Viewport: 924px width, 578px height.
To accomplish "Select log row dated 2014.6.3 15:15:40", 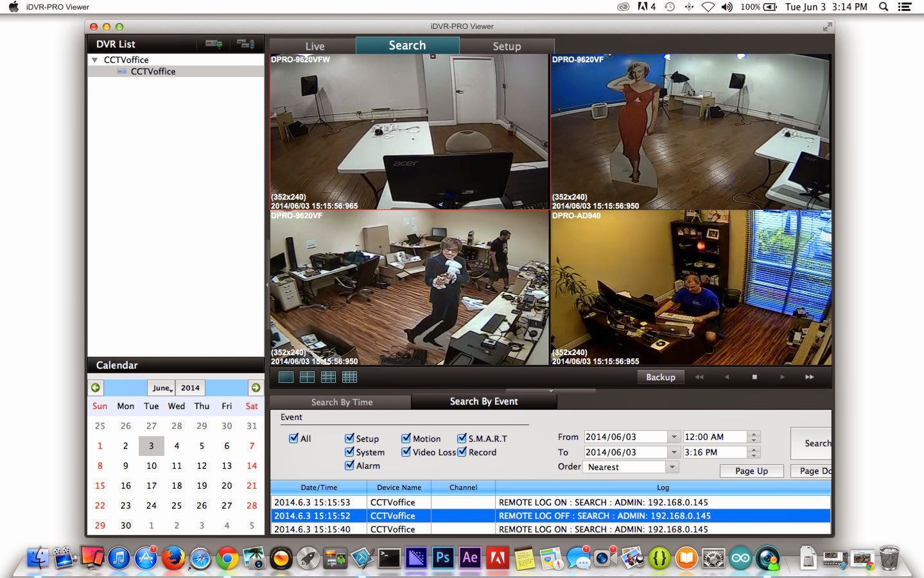I will 550,529.
